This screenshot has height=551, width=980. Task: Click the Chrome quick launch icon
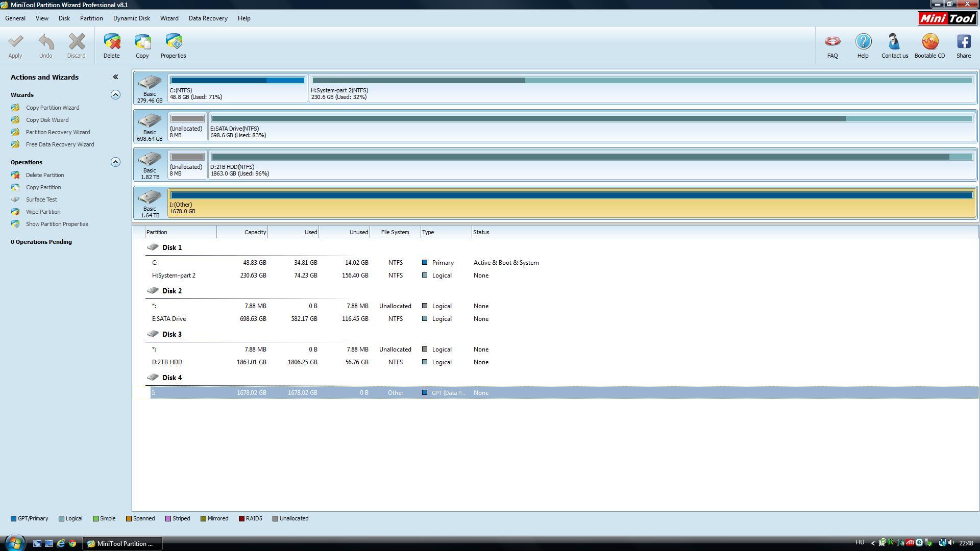coord(72,544)
